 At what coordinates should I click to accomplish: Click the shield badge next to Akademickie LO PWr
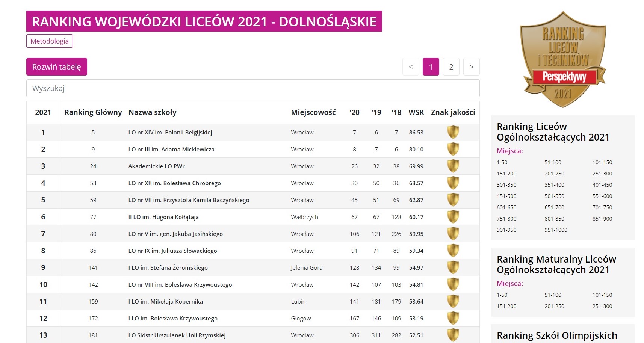point(453,166)
